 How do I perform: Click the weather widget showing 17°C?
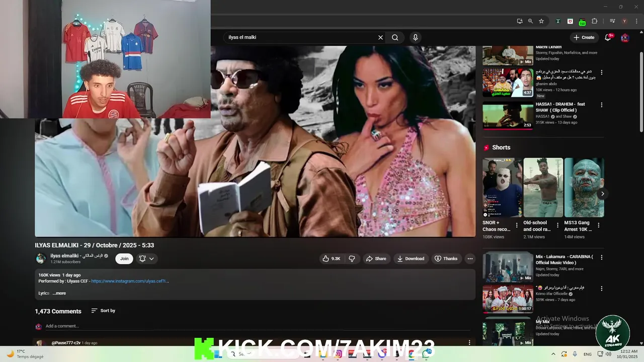pos(24,354)
